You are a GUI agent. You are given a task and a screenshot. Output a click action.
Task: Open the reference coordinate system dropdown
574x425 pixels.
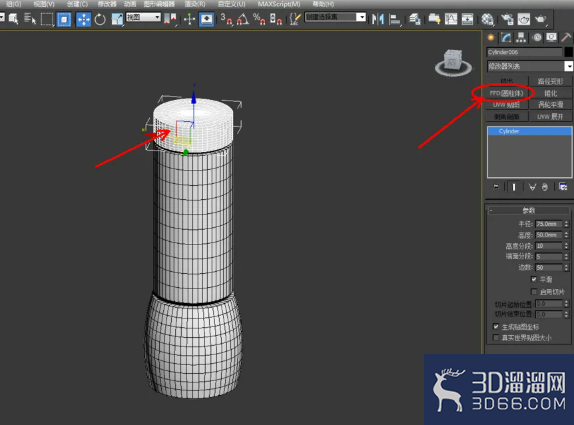click(143, 17)
